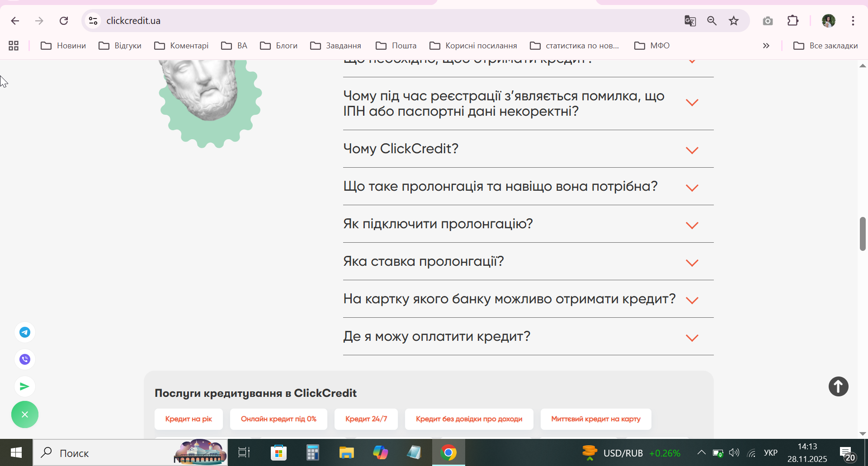Image resolution: width=868 pixels, height=466 pixels.
Task: Click the "Кредит 24/7" link
Action: [366, 419]
